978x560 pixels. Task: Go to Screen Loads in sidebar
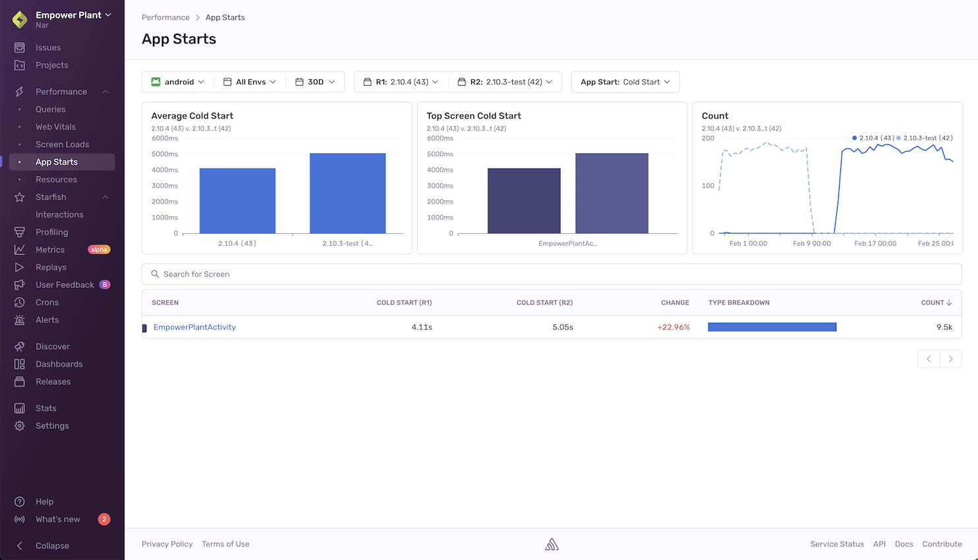click(x=62, y=144)
